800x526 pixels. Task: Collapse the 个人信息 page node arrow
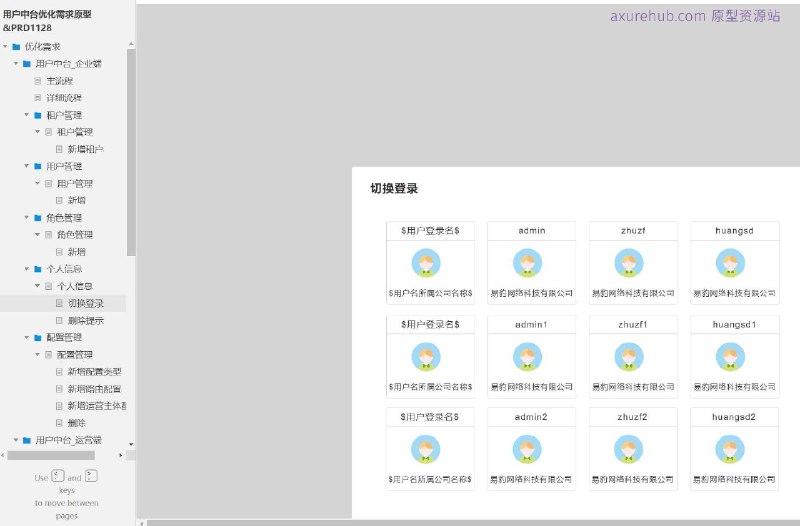pos(37,286)
